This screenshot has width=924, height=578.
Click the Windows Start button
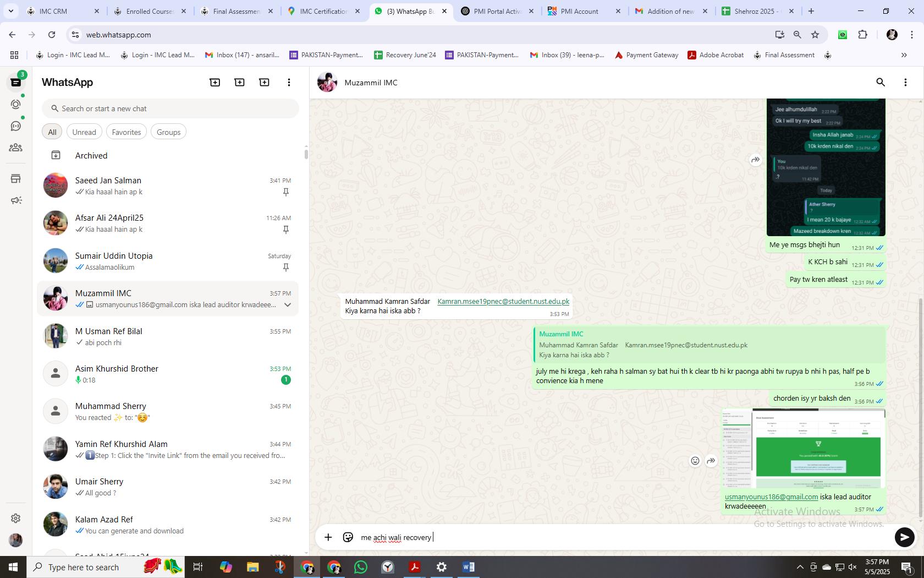click(13, 567)
